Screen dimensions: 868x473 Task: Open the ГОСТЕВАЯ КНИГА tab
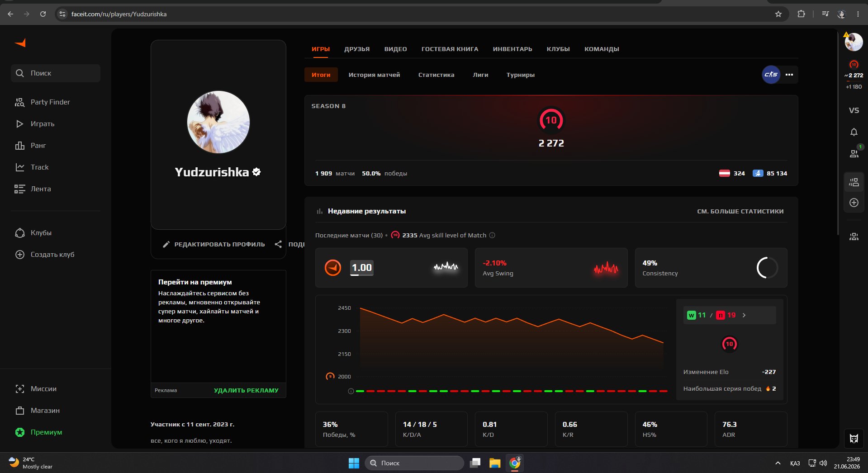450,49
